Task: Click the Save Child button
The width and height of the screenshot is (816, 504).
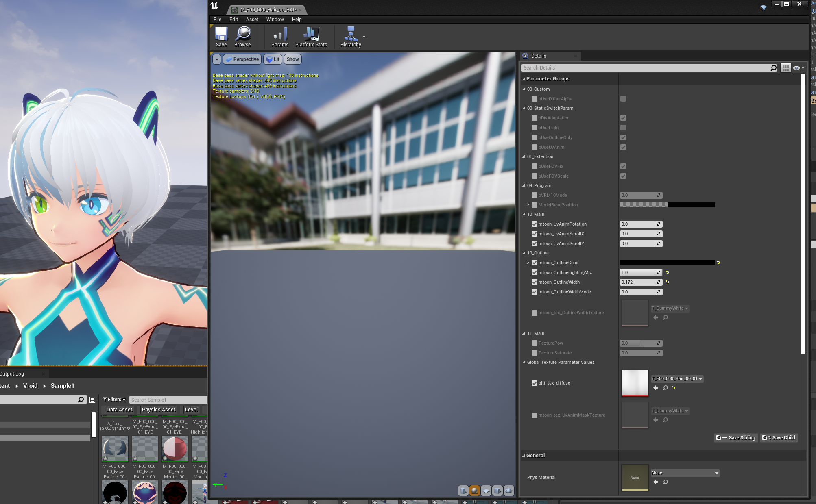Action: [779, 438]
